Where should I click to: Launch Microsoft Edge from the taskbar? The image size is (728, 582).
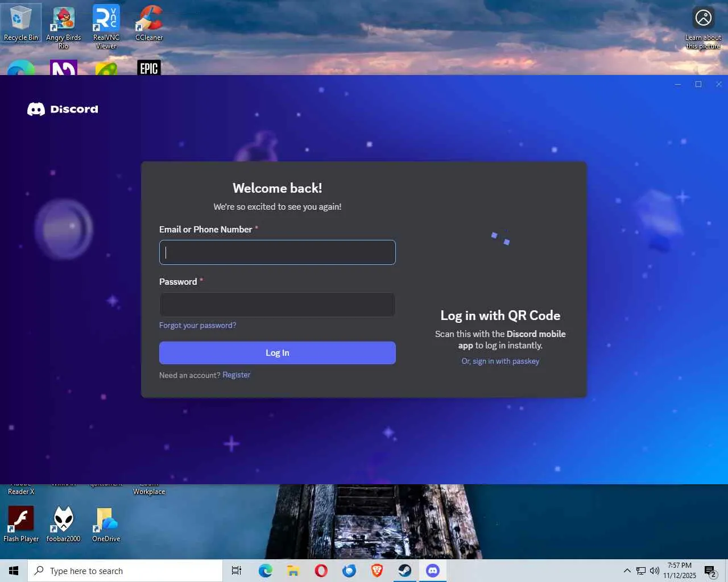[x=266, y=571]
